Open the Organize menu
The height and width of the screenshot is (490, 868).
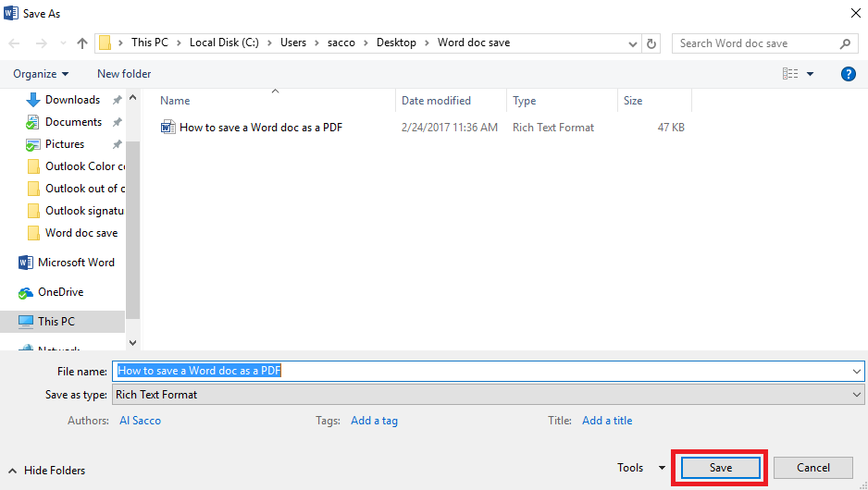pyautogui.click(x=41, y=74)
